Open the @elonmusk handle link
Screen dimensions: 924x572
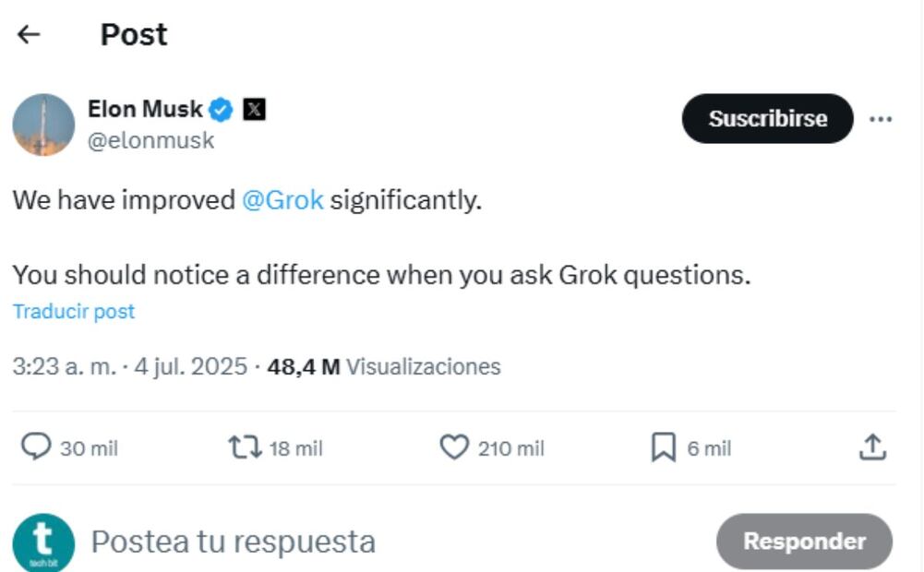pos(151,140)
